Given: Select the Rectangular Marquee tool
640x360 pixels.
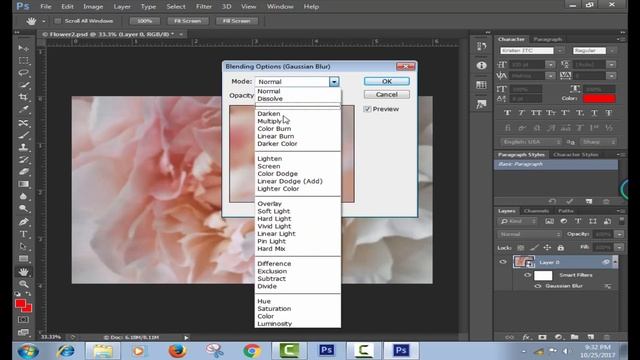Looking at the screenshot, I should tap(23, 60).
